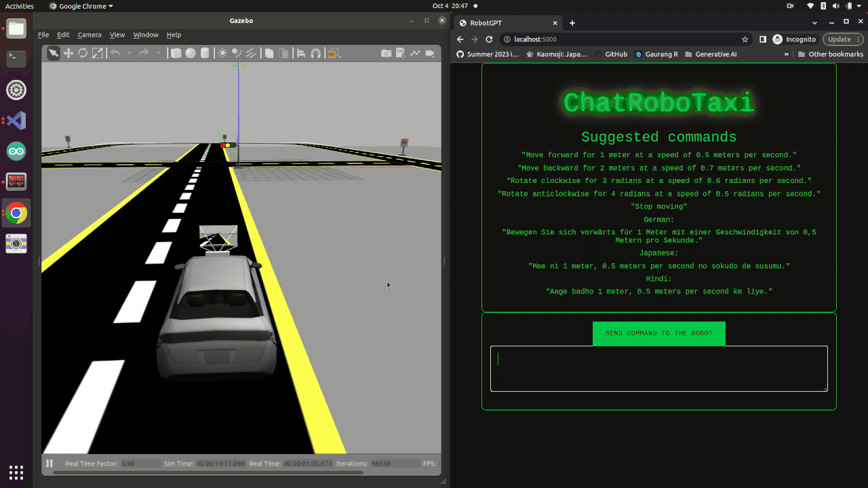Insert a box shape in Gazebo
Screen dimensions: 868x488
(176, 53)
